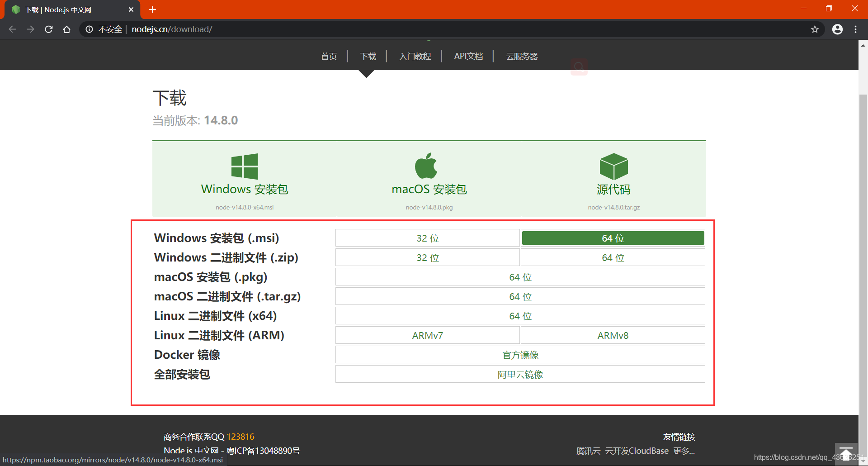View site security info icon
Image resolution: width=868 pixels, height=466 pixels.
[90, 29]
